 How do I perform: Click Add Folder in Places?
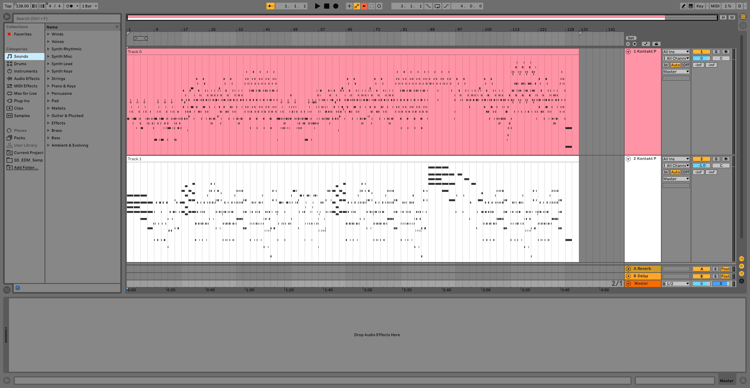(26, 167)
